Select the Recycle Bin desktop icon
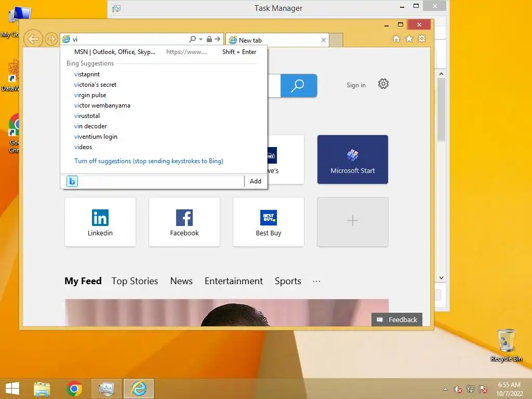This screenshot has height=399, width=532. pyautogui.click(x=506, y=345)
